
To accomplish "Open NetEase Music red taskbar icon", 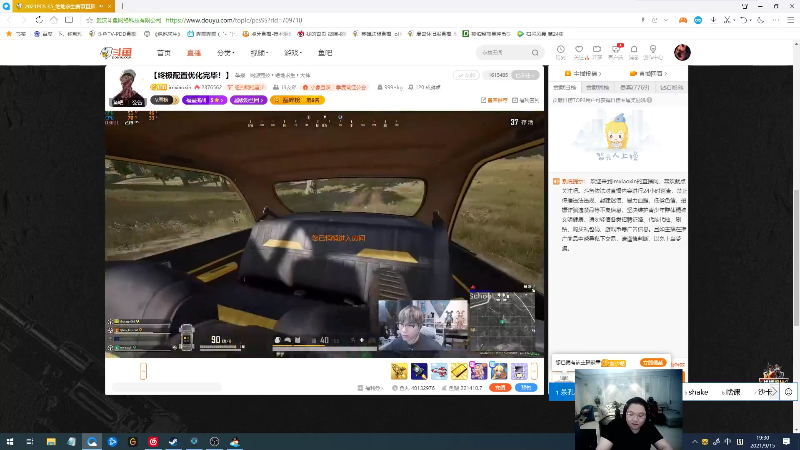I will (153, 441).
